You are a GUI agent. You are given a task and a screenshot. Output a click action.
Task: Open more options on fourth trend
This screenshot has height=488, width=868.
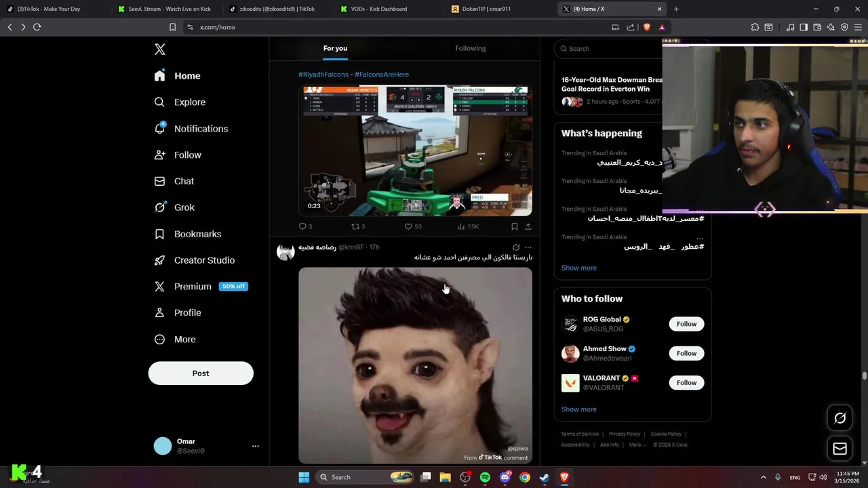699,238
